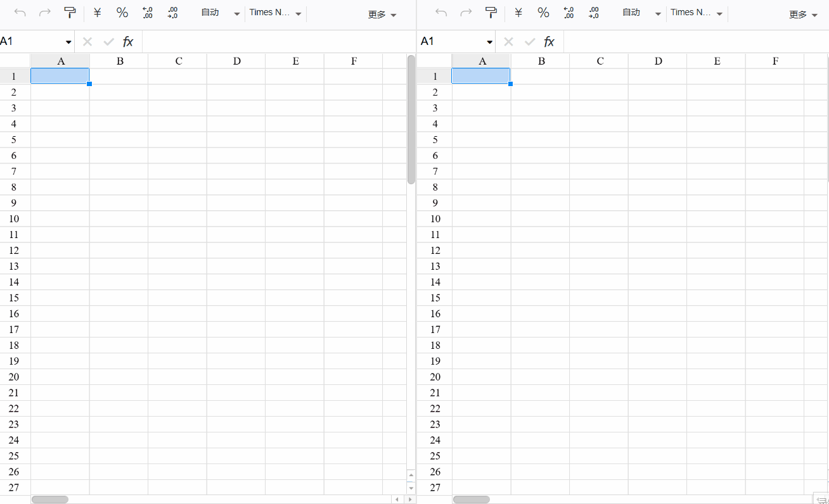Image resolution: width=829 pixels, height=504 pixels.
Task: Confirm formula entry checkmark in right sheet
Action: pyautogui.click(x=530, y=42)
